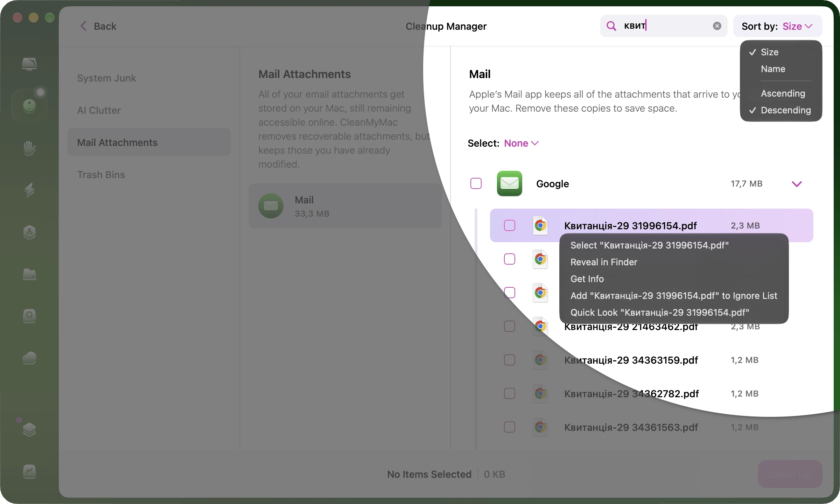
Task: Choose Descending in the sort menu
Action: point(781,110)
